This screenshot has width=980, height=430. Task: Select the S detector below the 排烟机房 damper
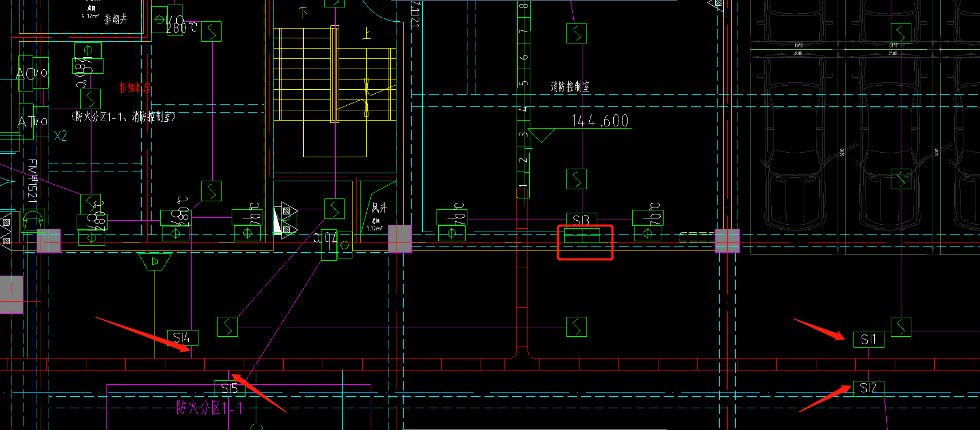click(x=90, y=99)
